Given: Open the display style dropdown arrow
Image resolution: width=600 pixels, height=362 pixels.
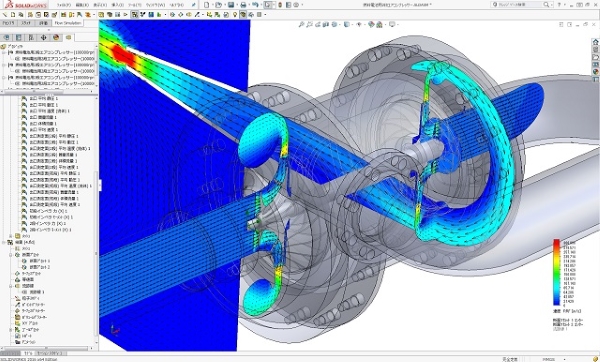Looking at the screenshot, I should 352,24.
